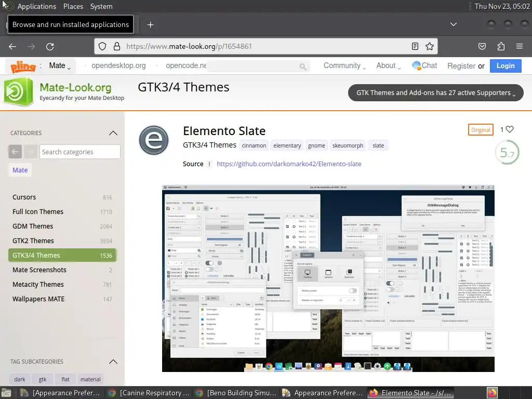Collapse the Tag Subcategories section chevron
Screen dimensions: 532x399
113,362
